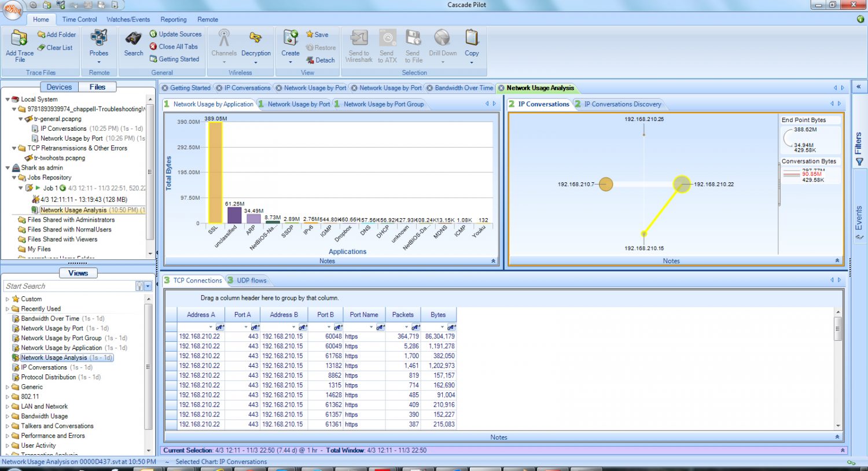Click the Views panel header button

click(x=78, y=273)
